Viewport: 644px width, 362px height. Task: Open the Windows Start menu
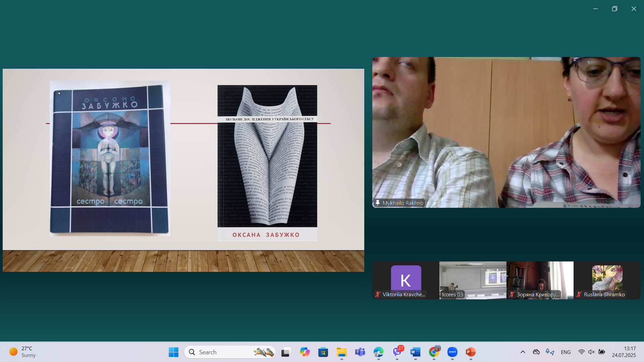point(173,352)
